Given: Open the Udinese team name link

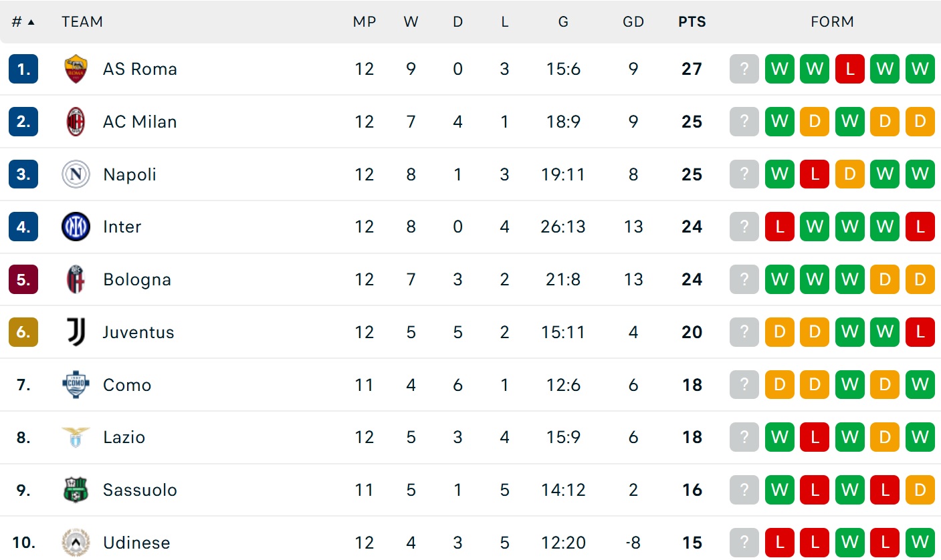Looking at the screenshot, I should tap(136, 543).
